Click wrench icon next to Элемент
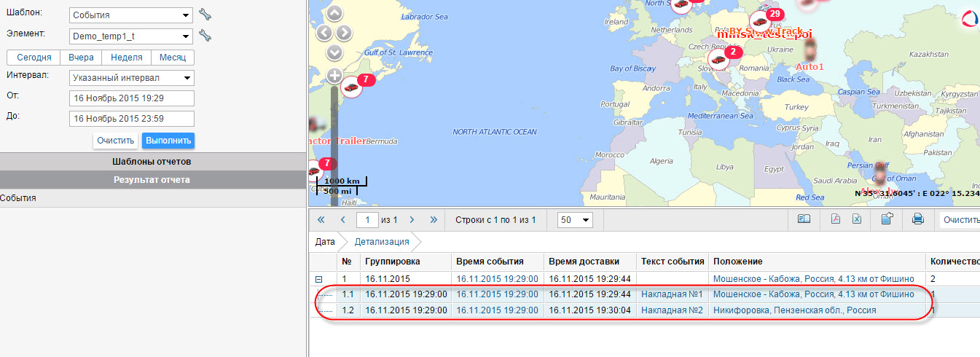980x357 pixels. pyautogui.click(x=205, y=35)
